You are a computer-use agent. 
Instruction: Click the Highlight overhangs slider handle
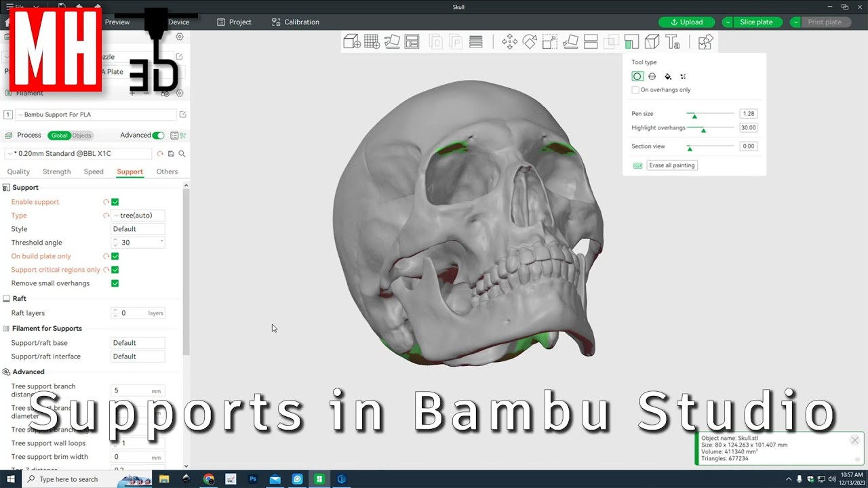(703, 129)
